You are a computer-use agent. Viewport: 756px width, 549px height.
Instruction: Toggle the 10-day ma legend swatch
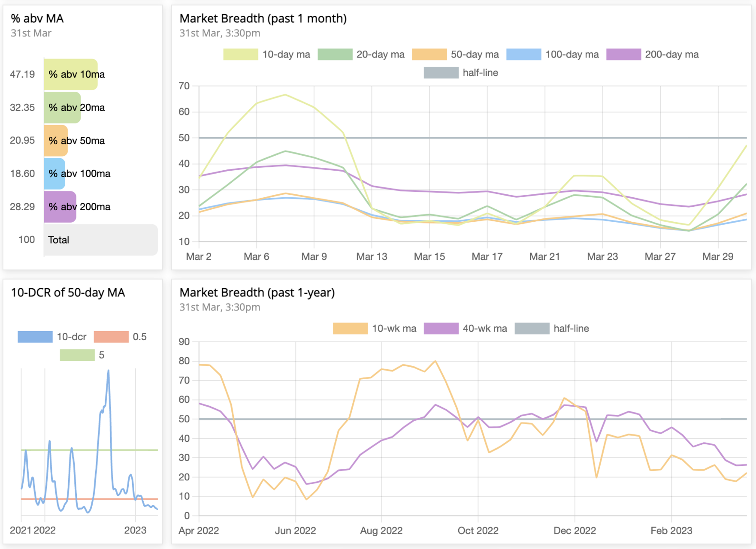click(241, 54)
